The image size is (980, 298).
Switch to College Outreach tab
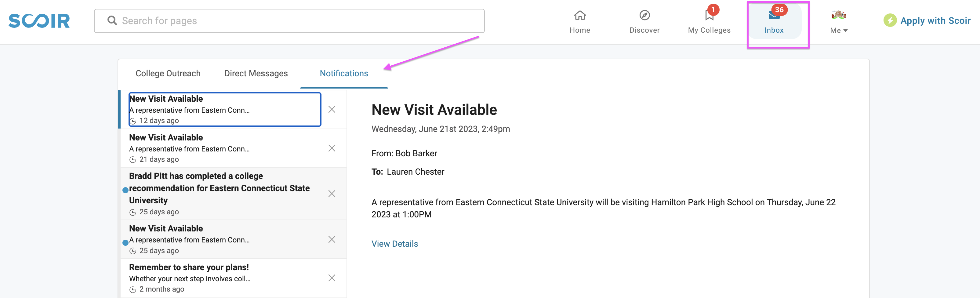tap(168, 74)
